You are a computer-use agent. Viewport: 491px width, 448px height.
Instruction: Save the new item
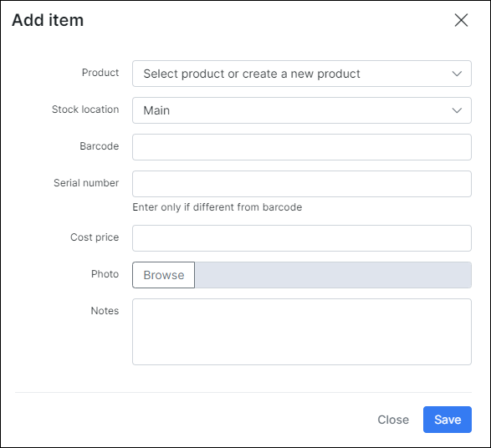point(448,420)
